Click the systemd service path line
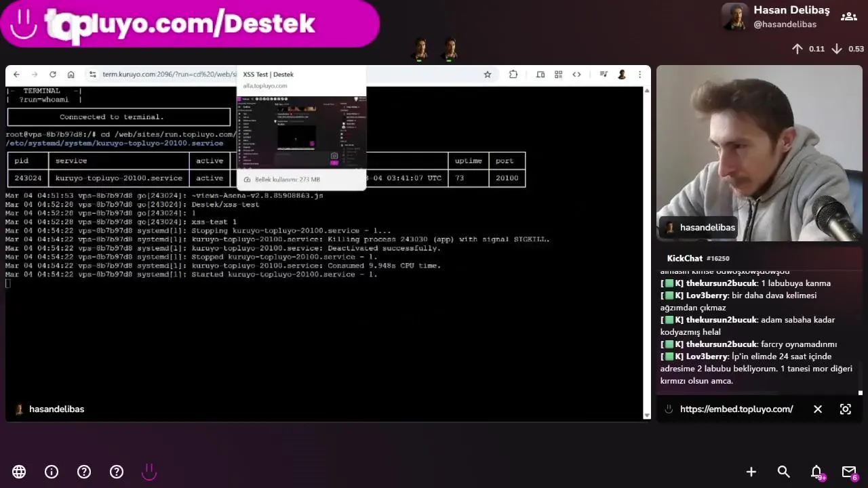The width and height of the screenshot is (868, 488). 115,143
